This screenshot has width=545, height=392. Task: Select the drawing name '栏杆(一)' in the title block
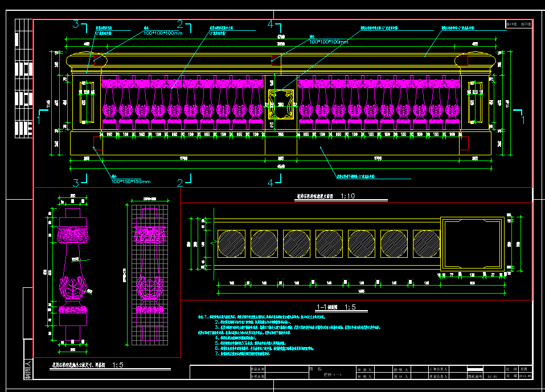(x=333, y=374)
